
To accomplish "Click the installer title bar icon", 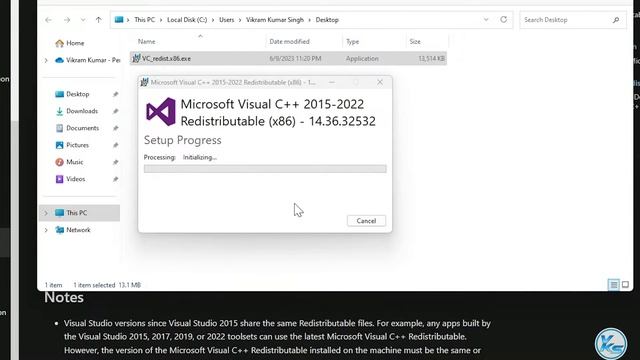I will tap(144, 82).
